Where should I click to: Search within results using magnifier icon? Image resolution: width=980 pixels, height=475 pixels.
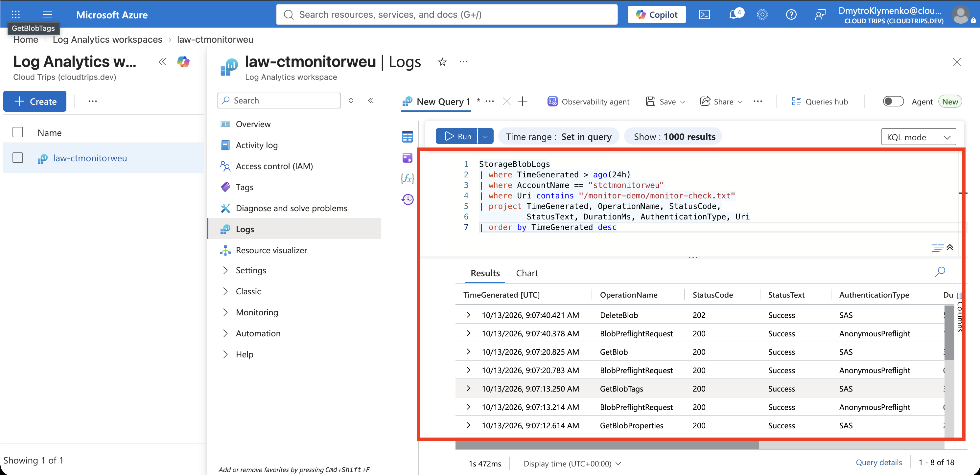pos(940,272)
